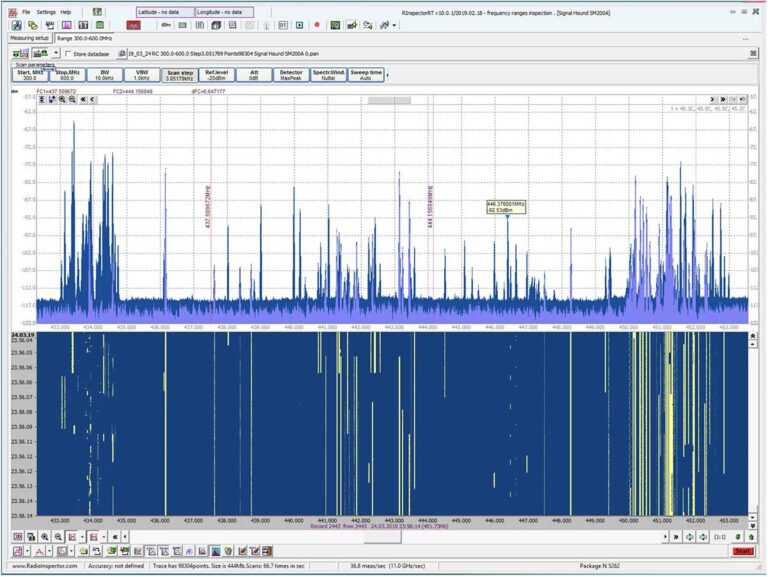Expand the red A text color dropdown
Viewport: 768px width, 577px height.
pos(47,551)
